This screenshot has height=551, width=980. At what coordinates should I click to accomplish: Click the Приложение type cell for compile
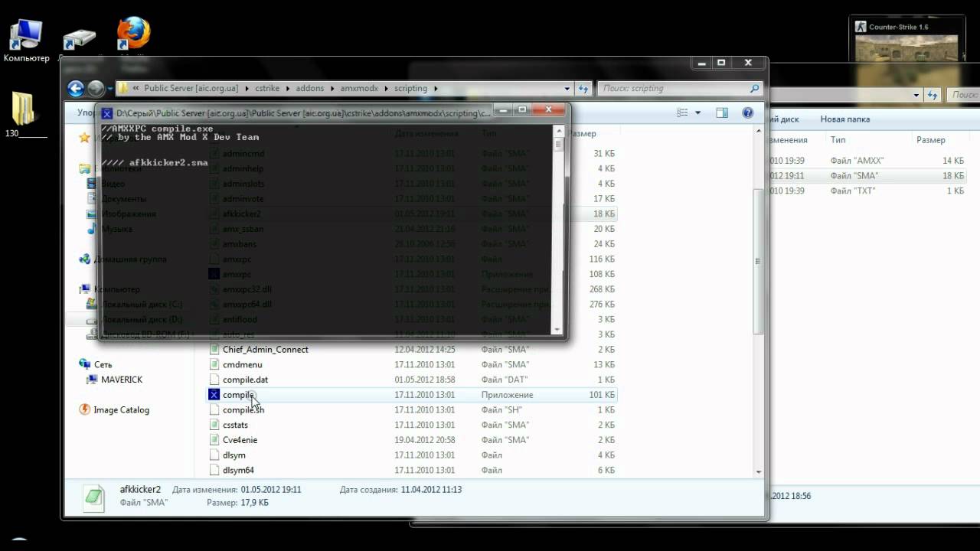pos(507,395)
